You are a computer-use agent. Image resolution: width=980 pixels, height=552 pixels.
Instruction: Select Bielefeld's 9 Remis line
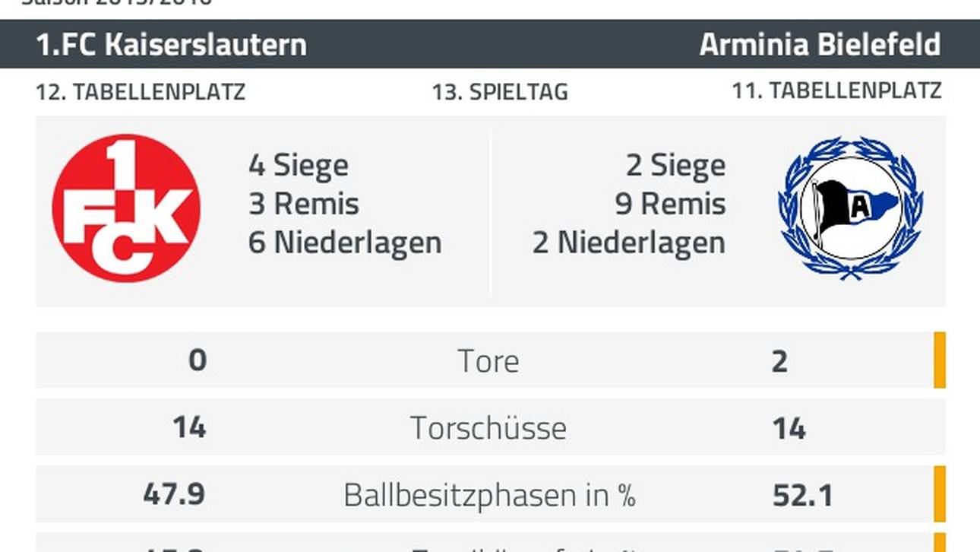[x=670, y=205]
